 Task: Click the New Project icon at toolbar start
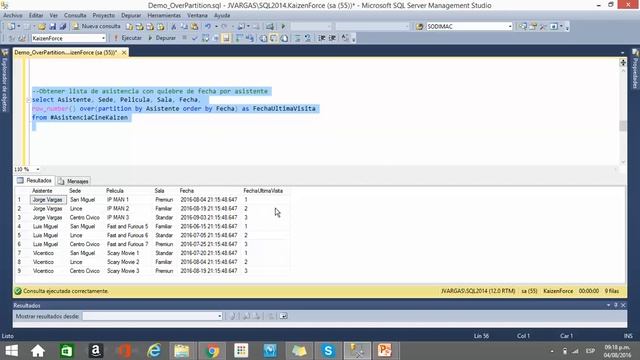coord(11,27)
